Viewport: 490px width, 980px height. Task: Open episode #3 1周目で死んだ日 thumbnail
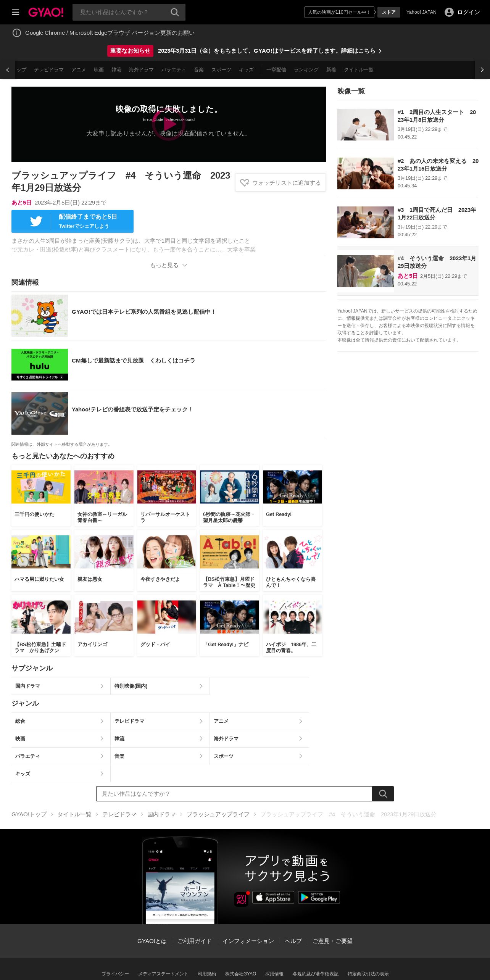(x=366, y=222)
